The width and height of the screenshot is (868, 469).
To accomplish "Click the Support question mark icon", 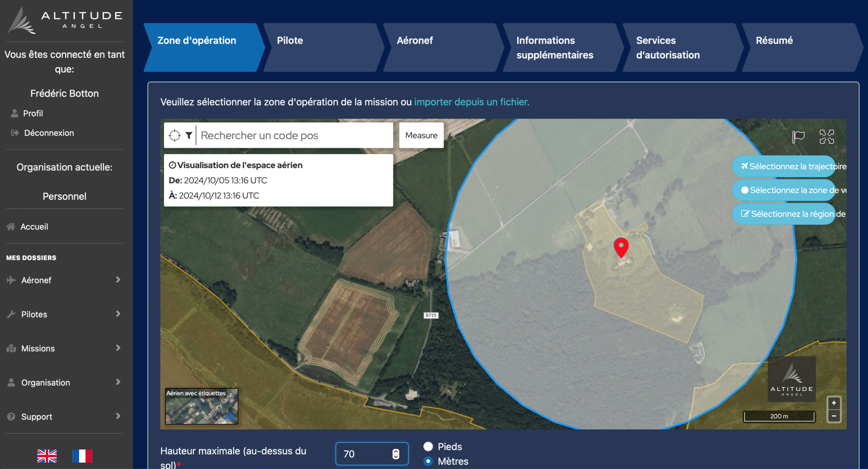I will click(x=11, y=416).
